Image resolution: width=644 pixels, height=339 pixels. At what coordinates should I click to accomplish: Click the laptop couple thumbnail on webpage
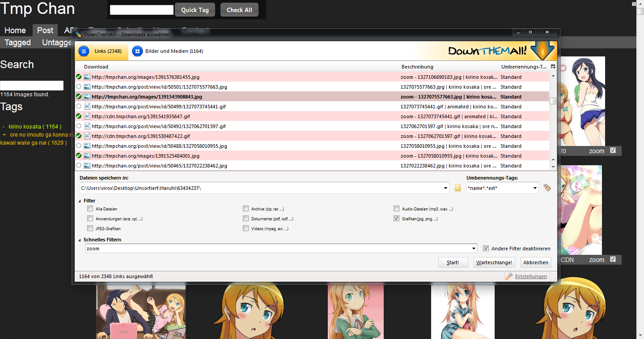[141, 312]
